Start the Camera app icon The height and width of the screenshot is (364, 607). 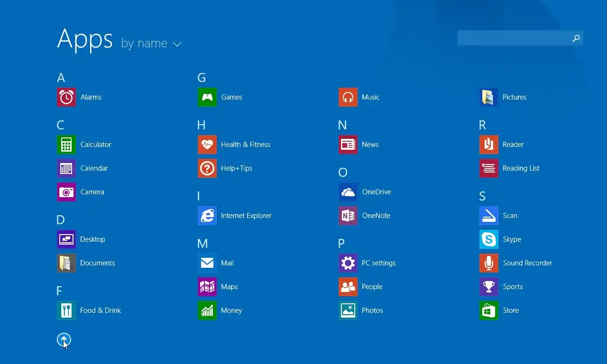66,192
